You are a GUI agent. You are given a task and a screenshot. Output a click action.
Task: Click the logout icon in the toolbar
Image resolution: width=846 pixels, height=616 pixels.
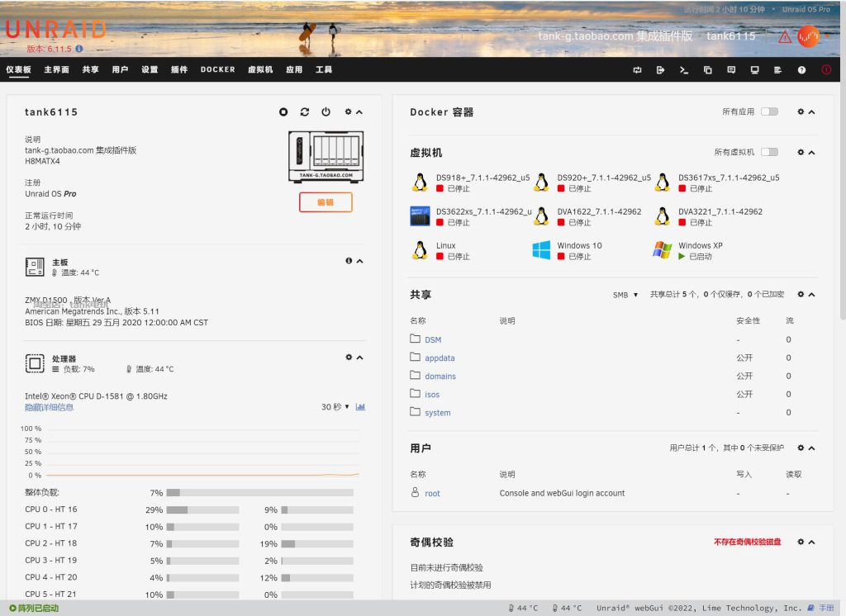(659, 70)
